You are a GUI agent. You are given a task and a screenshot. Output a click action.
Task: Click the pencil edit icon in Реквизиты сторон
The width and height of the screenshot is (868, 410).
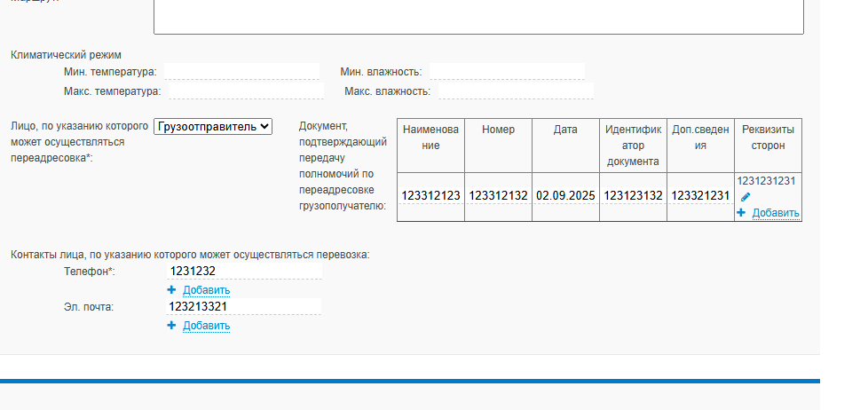click(746, 197)
